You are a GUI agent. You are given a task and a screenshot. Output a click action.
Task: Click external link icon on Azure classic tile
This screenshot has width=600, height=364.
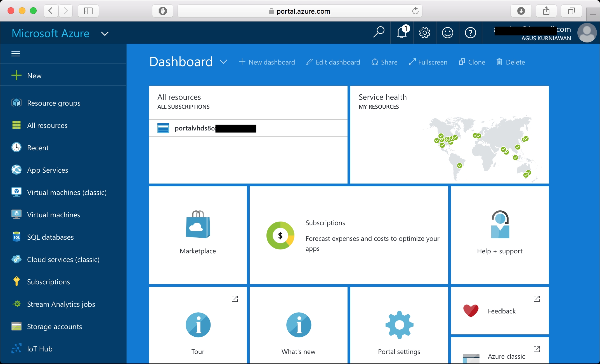[x=537, y=349]
